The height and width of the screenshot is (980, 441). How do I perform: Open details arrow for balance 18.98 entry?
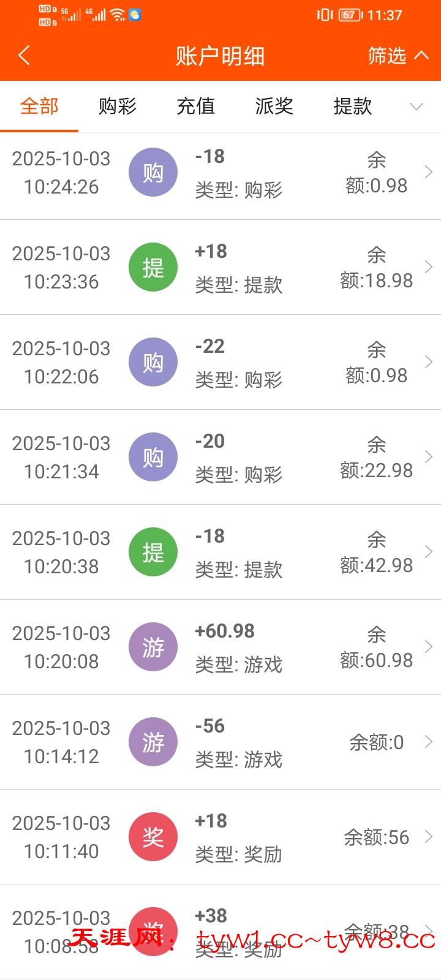tap(428, 267)
